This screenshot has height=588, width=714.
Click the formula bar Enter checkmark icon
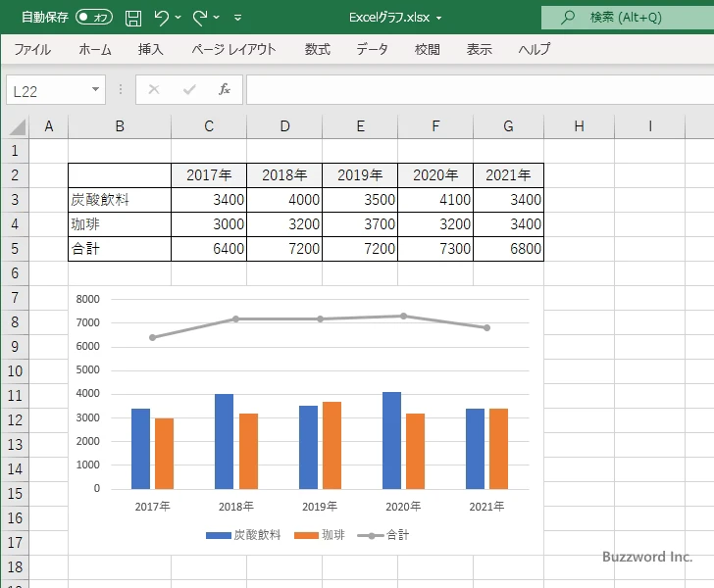[189, 89]
